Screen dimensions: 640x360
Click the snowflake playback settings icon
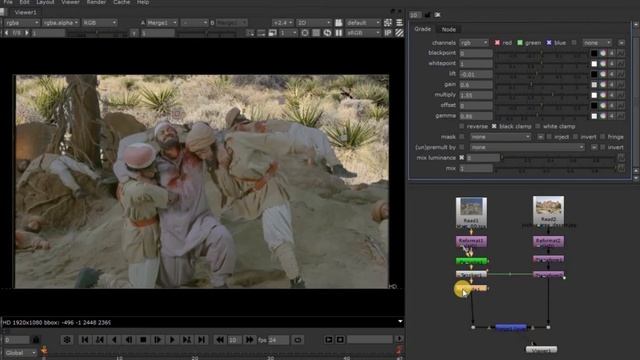pos(67,340)
